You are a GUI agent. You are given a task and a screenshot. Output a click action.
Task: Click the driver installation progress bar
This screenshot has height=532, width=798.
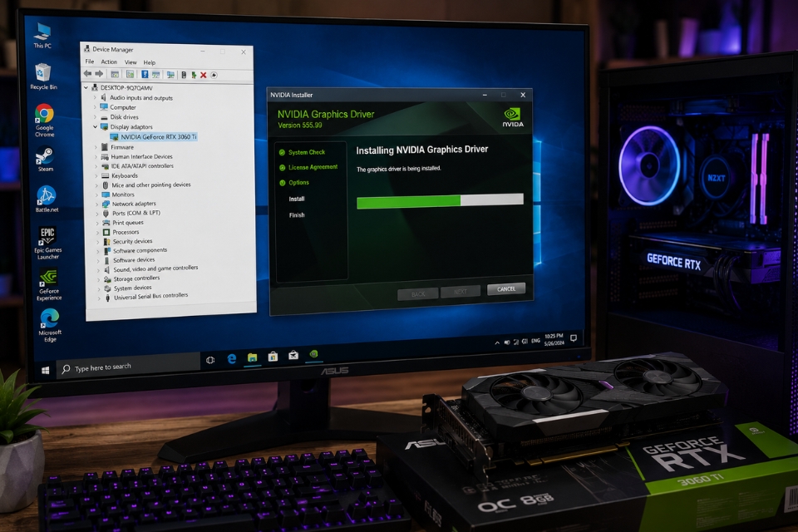441,201
